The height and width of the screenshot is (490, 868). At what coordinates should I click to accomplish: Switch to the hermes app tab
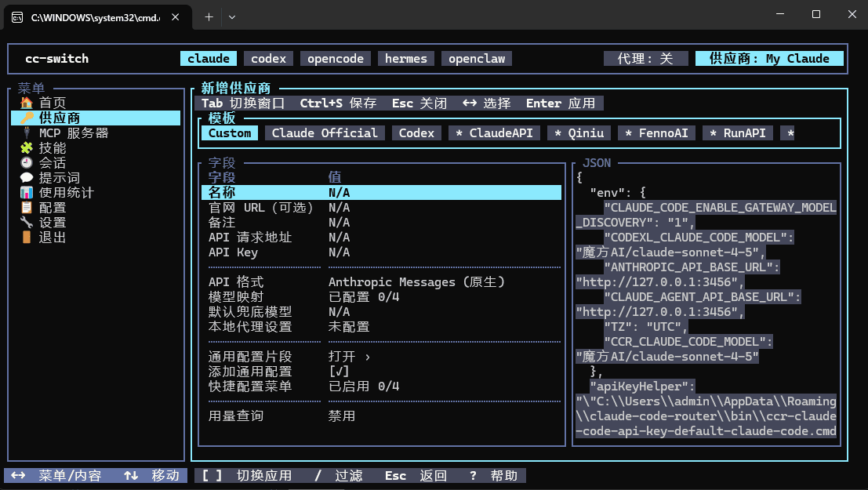405,59
